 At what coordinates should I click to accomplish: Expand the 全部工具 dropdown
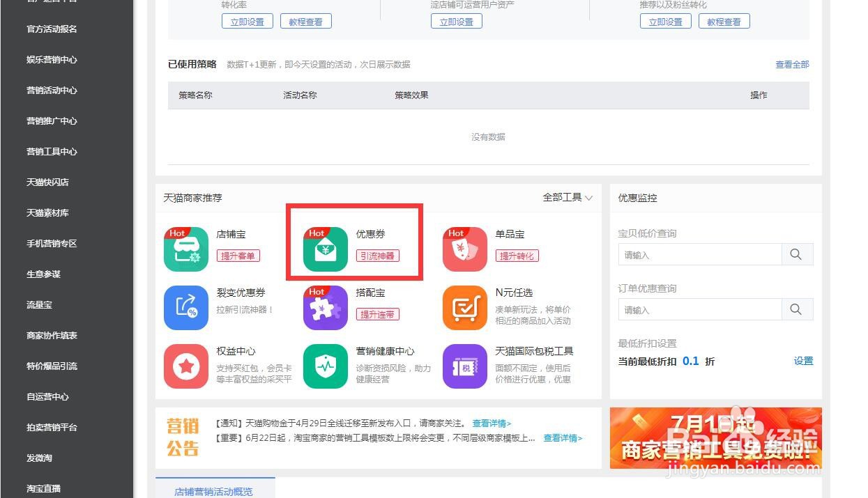[x=568, y=198]
